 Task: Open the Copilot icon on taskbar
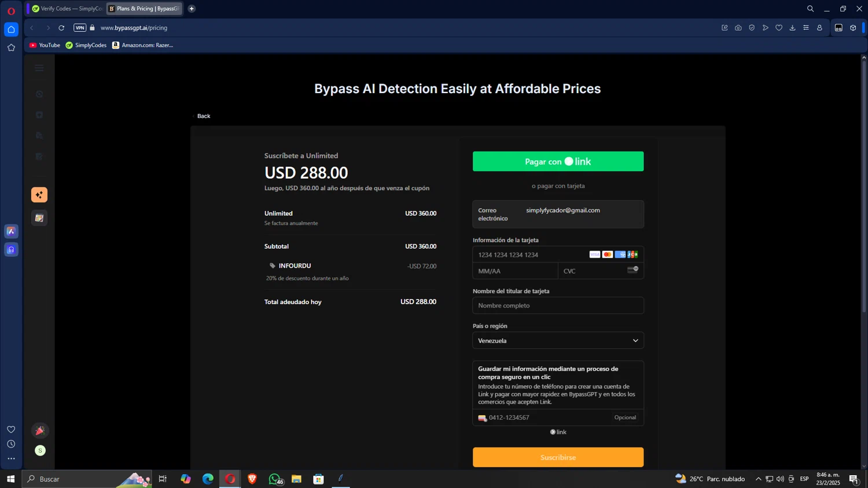click(x=186, y=479)
